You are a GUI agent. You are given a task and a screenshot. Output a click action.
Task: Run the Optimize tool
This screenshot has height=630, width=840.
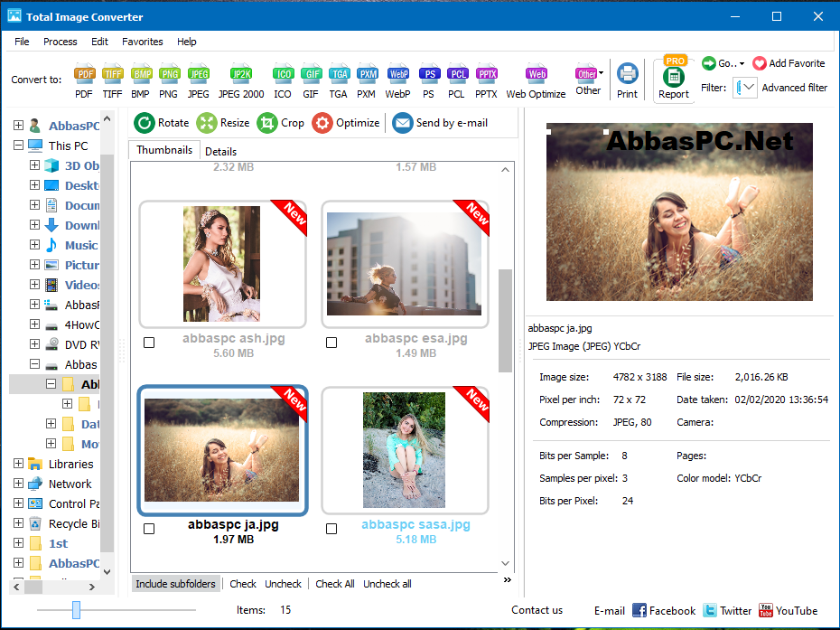(x=346, y=123)
